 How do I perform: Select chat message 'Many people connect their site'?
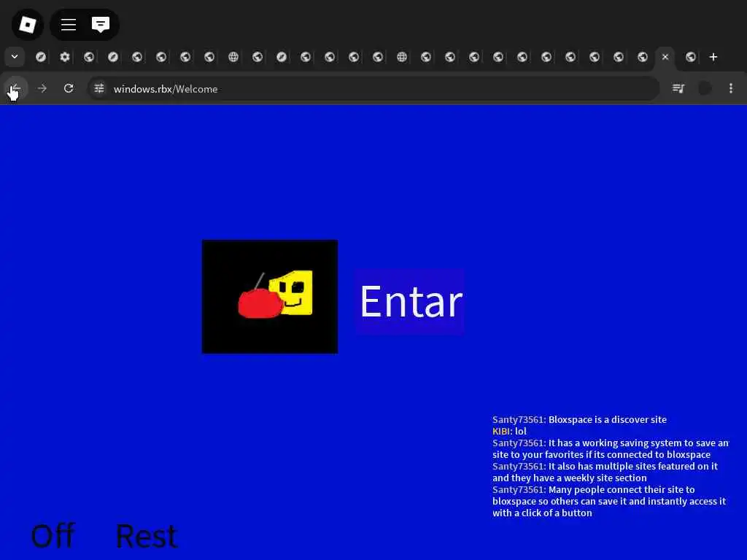(609, 501)
